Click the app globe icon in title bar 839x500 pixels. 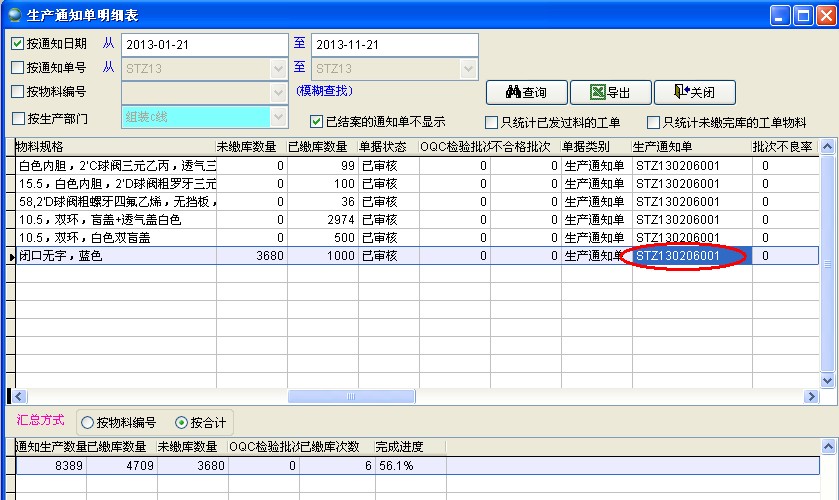pyautogui.click(x=13, y=16)
